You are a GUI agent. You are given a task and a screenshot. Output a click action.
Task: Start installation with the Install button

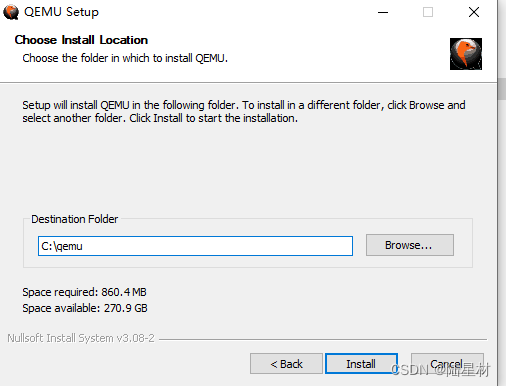point(361,363)
